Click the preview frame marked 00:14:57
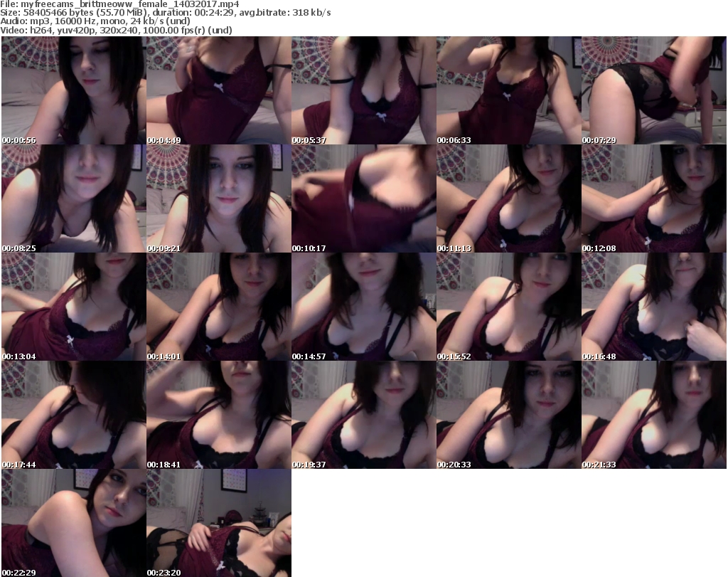The height and width of the screenshot is (577, 728). point(363,307)
